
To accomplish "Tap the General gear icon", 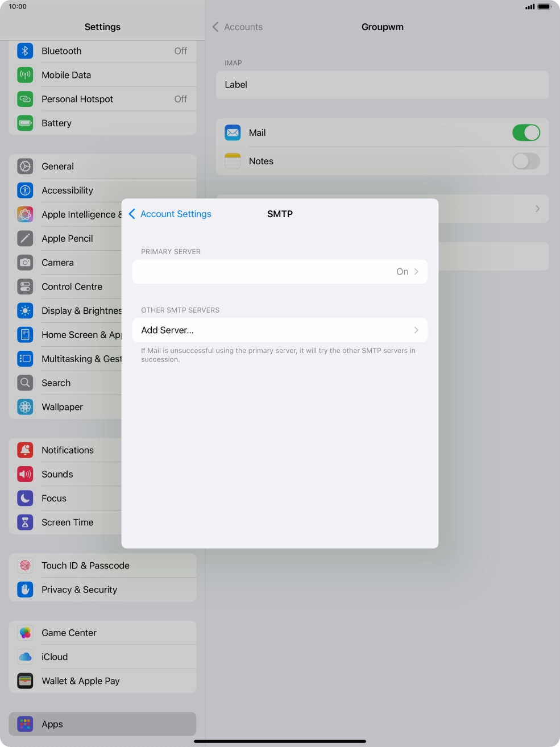I will 25,167.
